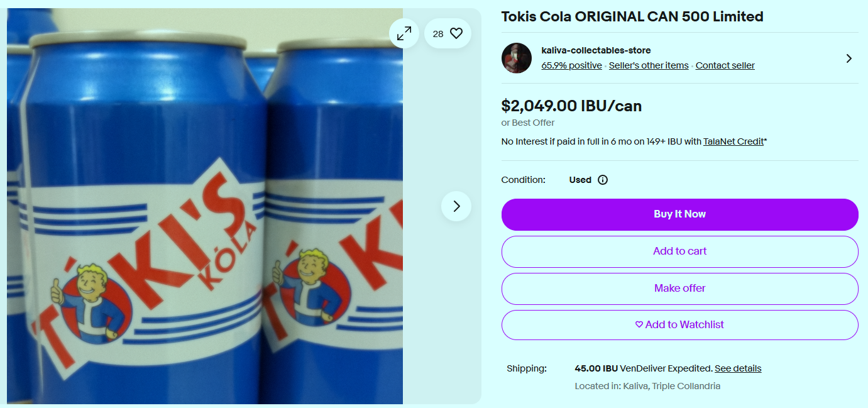This screenshot has width=868, height=408.
Task: Open the 65.9% positive feedback link
Action: pos(571,65)
